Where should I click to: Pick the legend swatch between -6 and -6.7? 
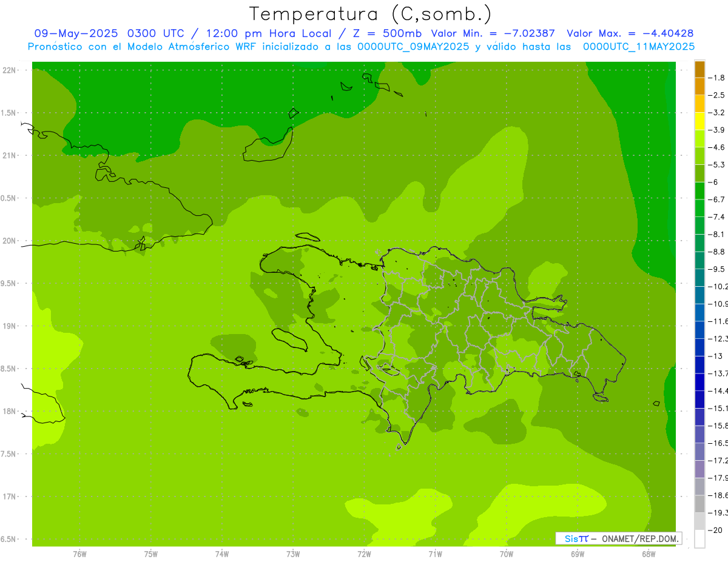[699, 191]
